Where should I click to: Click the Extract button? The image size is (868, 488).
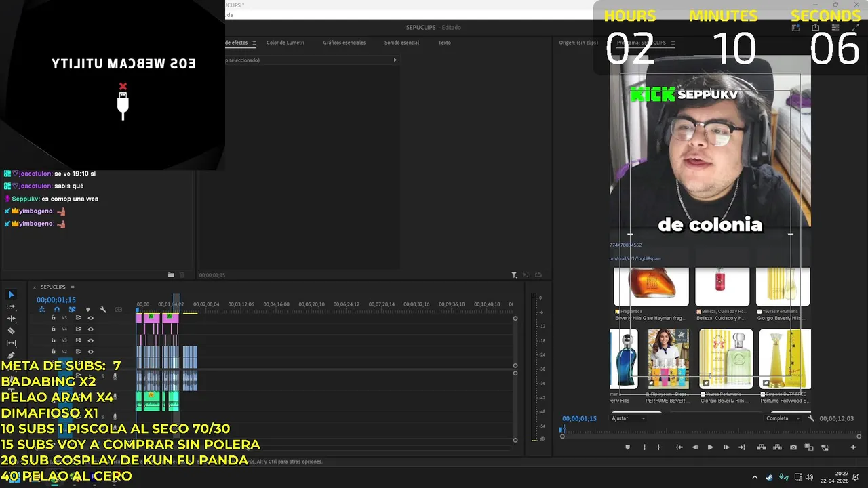(x=777, y=447)
